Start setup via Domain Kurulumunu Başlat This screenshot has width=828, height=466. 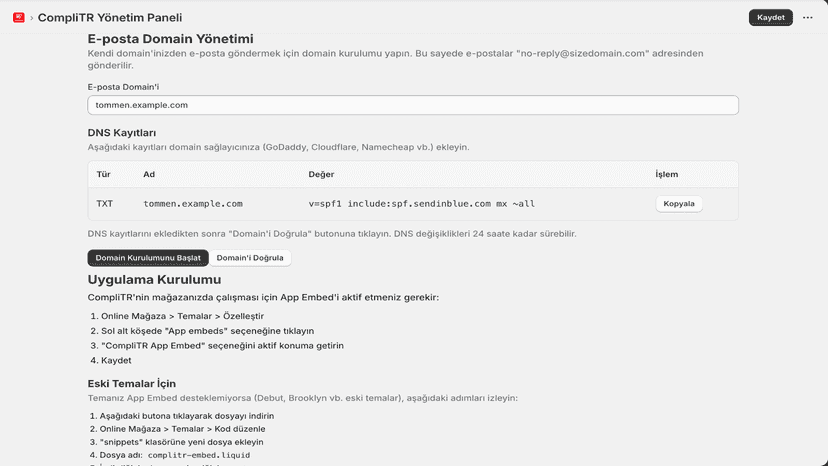pos(148,258)
